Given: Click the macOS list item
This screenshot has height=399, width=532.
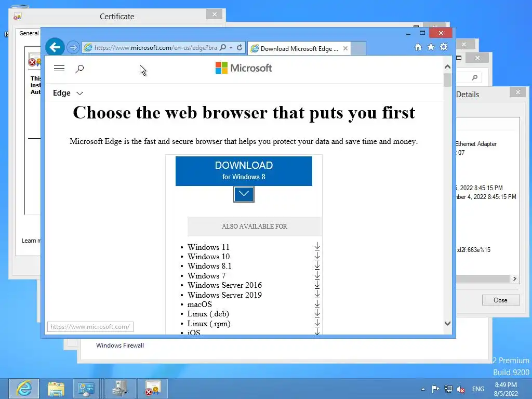Looking at the screenshot, I should [199, 304].
